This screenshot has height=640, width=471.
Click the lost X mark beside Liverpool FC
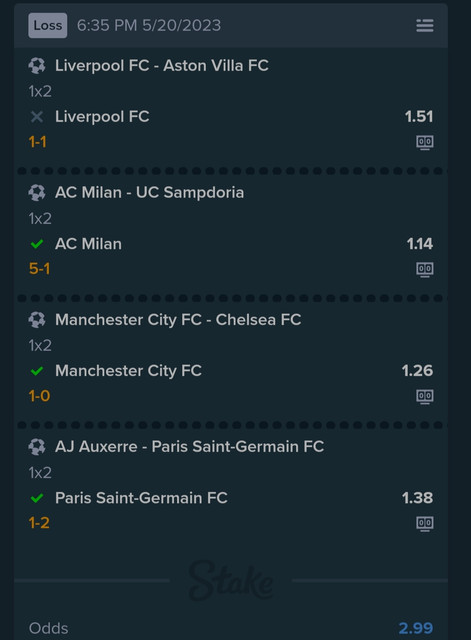(37, 117)
